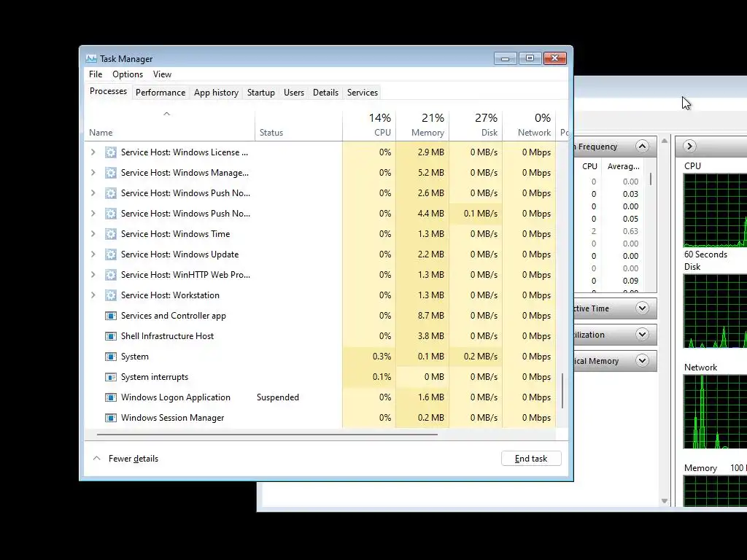Screen dimensions: 747x560
Task: Expand Service Host: Windows License row
Action: tap(93, 152)
